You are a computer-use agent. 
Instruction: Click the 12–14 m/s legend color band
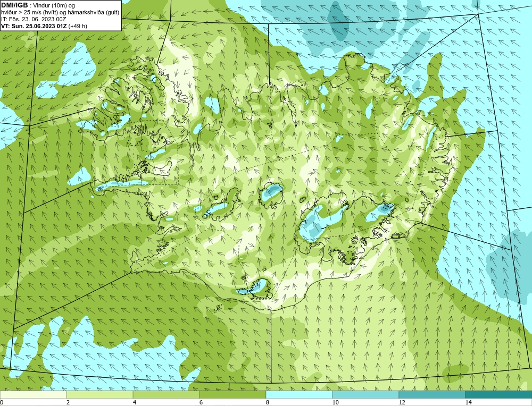click(432, 394)
